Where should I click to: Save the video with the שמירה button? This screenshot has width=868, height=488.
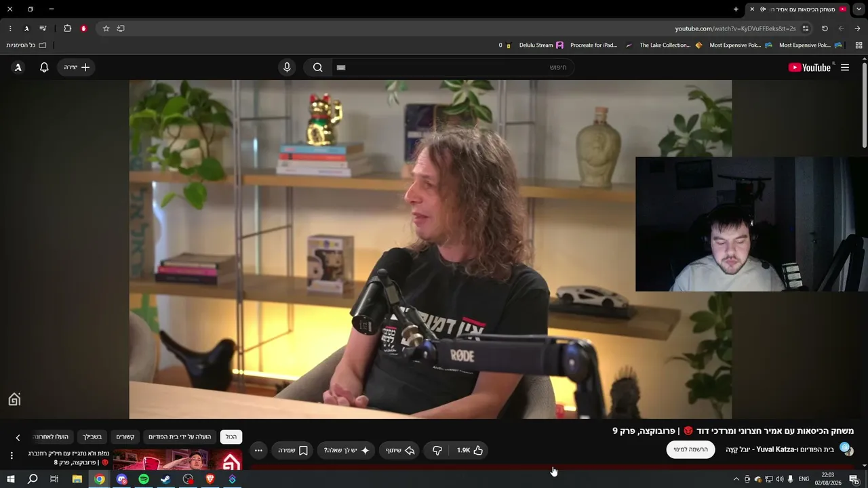coord(293,450)
